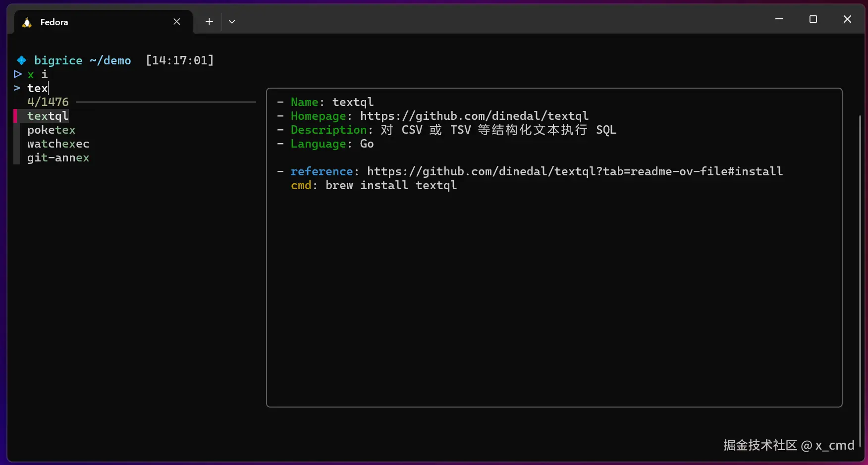Click the Fedora penguin icon on the tab

[x=26, y=22]
